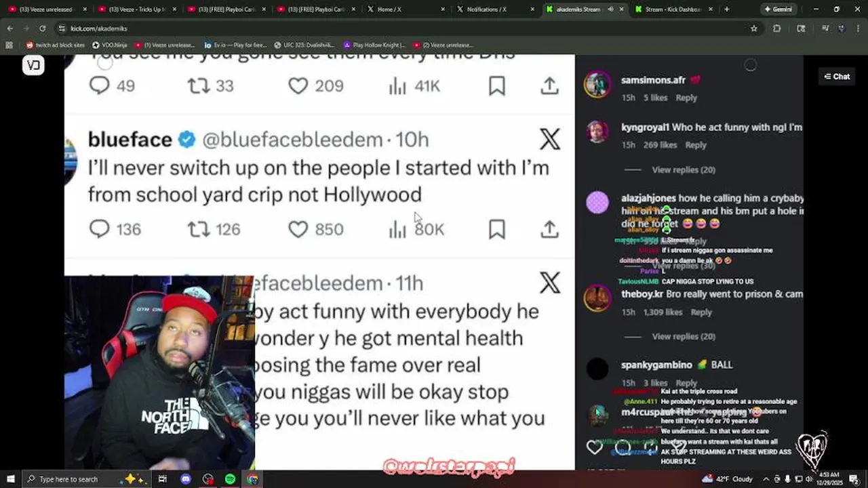Expand View replies (20) under theboy.kr
This screenshot has height=488, width=868.
tap(683, 336)
